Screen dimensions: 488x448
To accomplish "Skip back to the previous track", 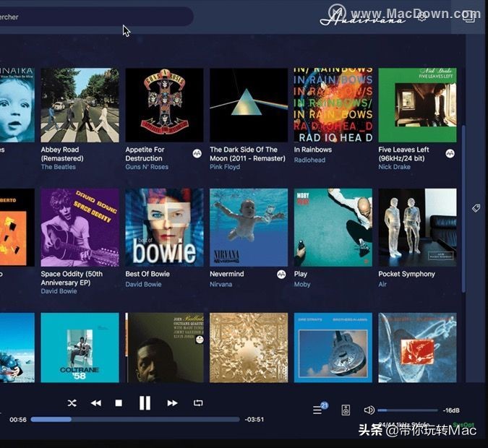I will (96, 403).
